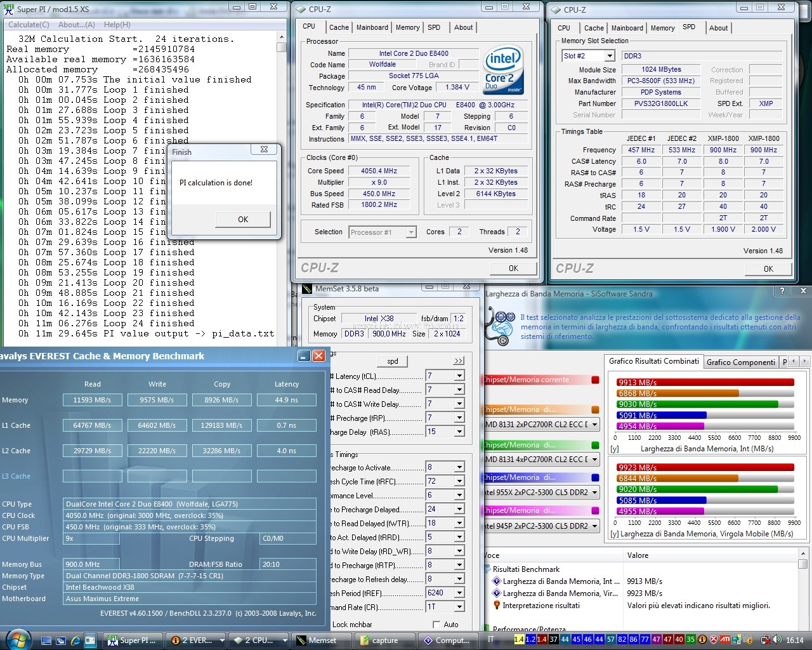
Task: Click the Intel Core 2 Duo logo
Action: point(503,70)
